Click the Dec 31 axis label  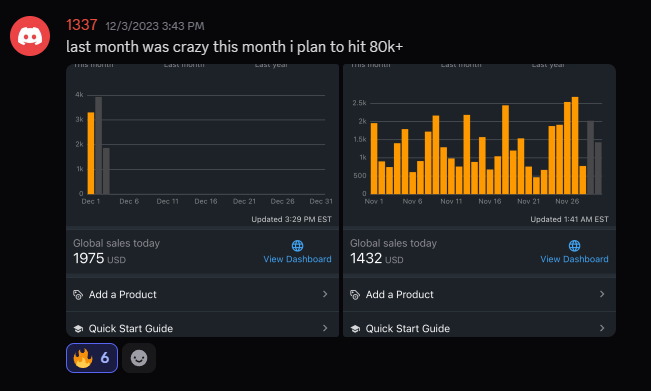tap(321, 201)
